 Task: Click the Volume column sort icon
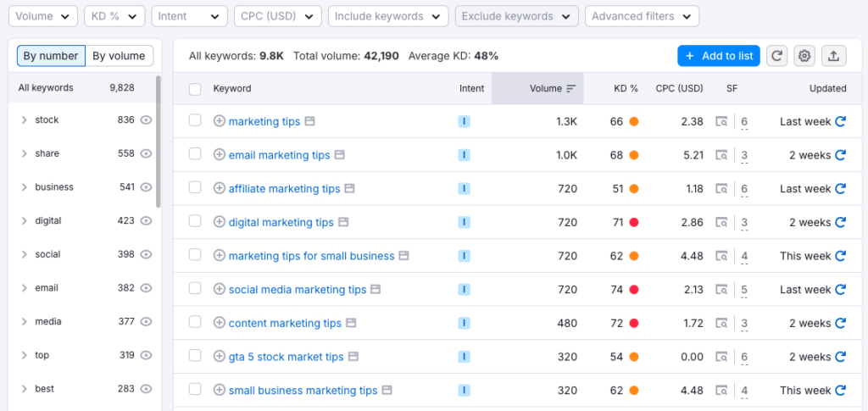[571, 88]
